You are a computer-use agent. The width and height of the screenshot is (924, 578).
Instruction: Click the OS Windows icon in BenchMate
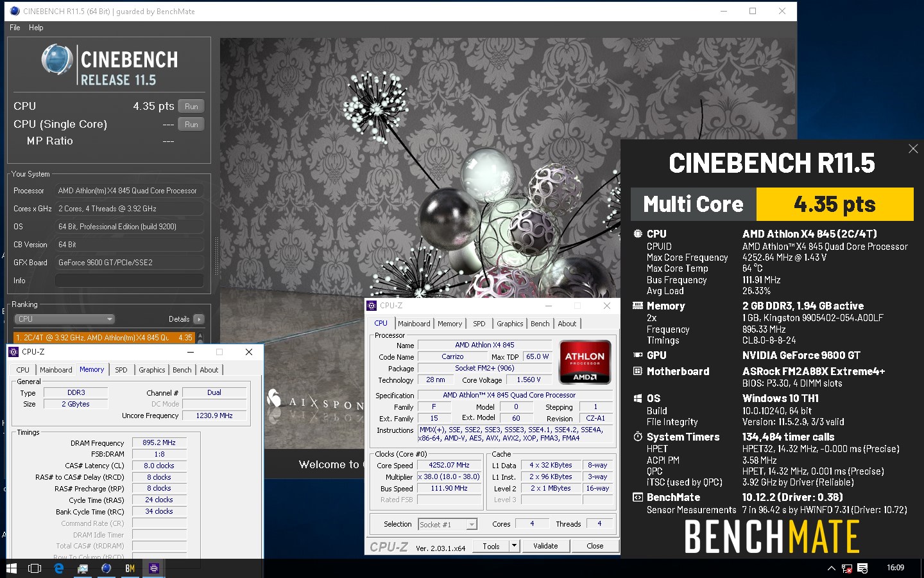pyautogui.click(x=638, y=398)
